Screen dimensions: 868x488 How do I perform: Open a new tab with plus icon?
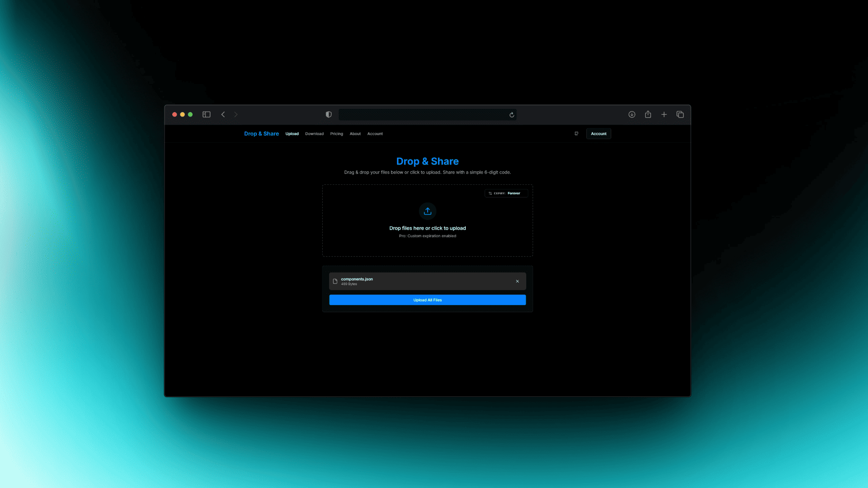664,115
